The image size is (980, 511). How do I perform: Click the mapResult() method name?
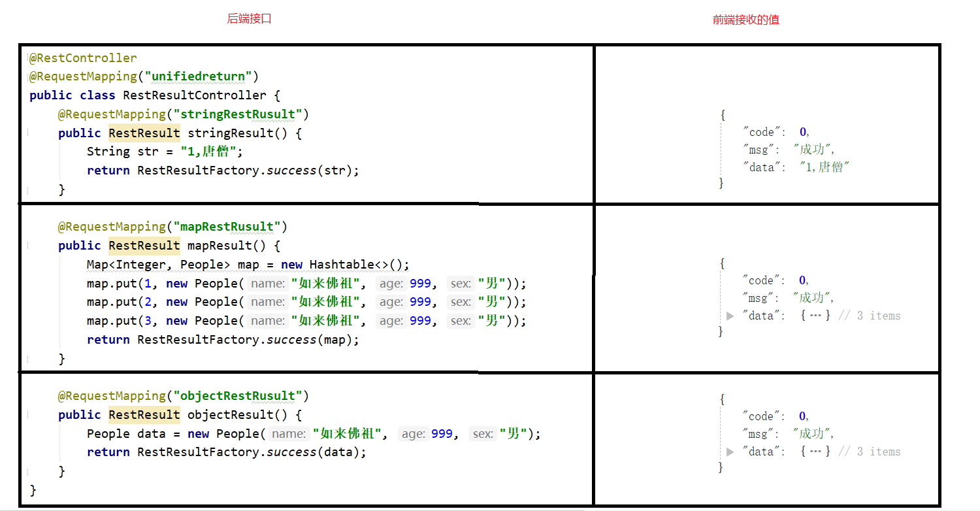point(227,246)
